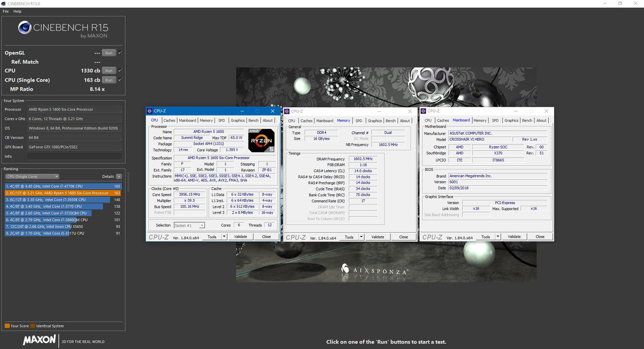The width and height of the screenshot is (644, 349).
Task: Toggle the CPU test checkmark
Action: [x=120, y=71]
